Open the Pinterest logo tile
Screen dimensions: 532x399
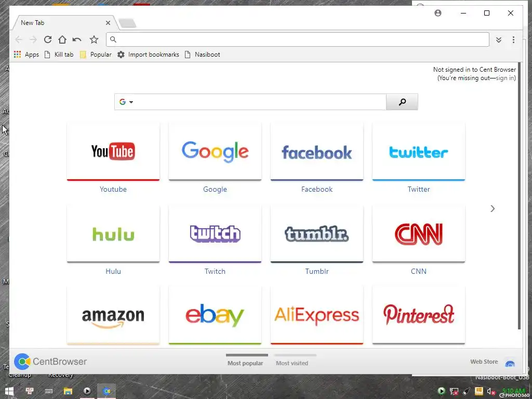click(419, 316)
